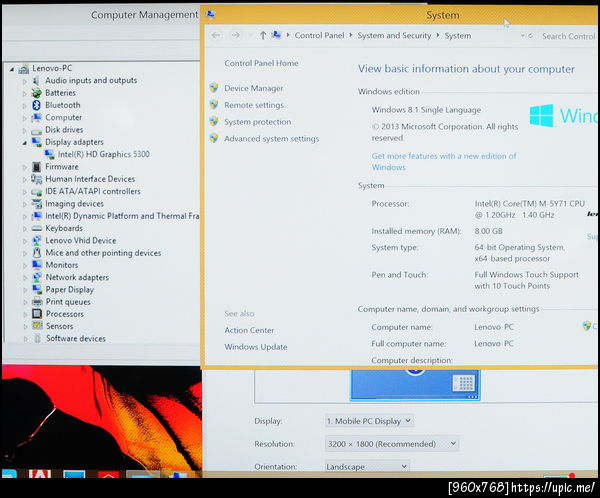Image resolution: width=600 pixels, height=498 pixels.
Task: Click the Up arrow in System window toolbar
Action: 263,36
